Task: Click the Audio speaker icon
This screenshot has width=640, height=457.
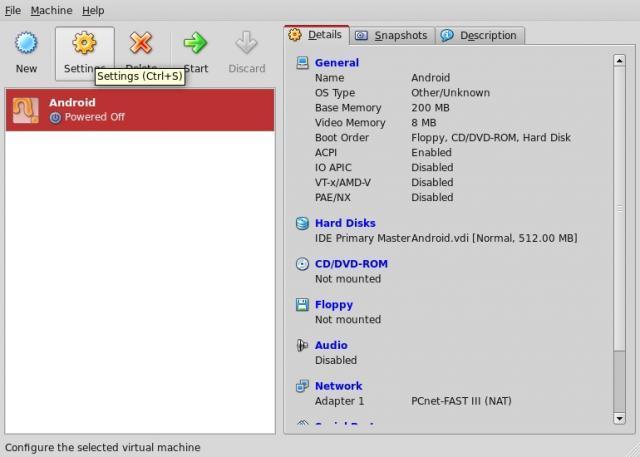Action: click(302, 345)
